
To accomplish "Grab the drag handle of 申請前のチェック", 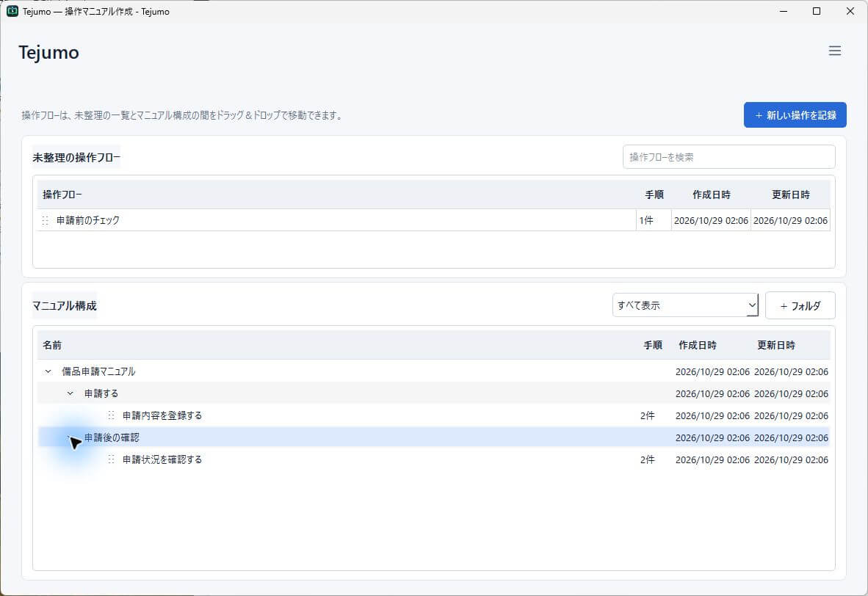I will [x=46, y=220].
